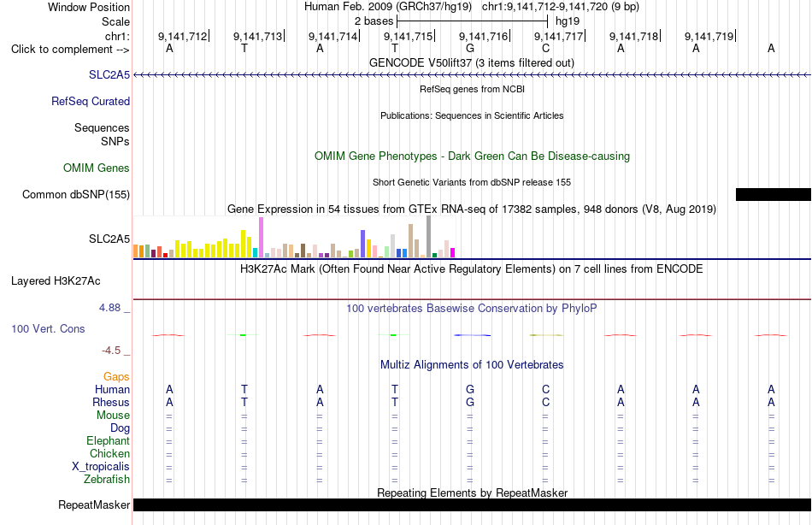Click the Zebrafish species label
The image size is (812, 525).
pos(107,480)
